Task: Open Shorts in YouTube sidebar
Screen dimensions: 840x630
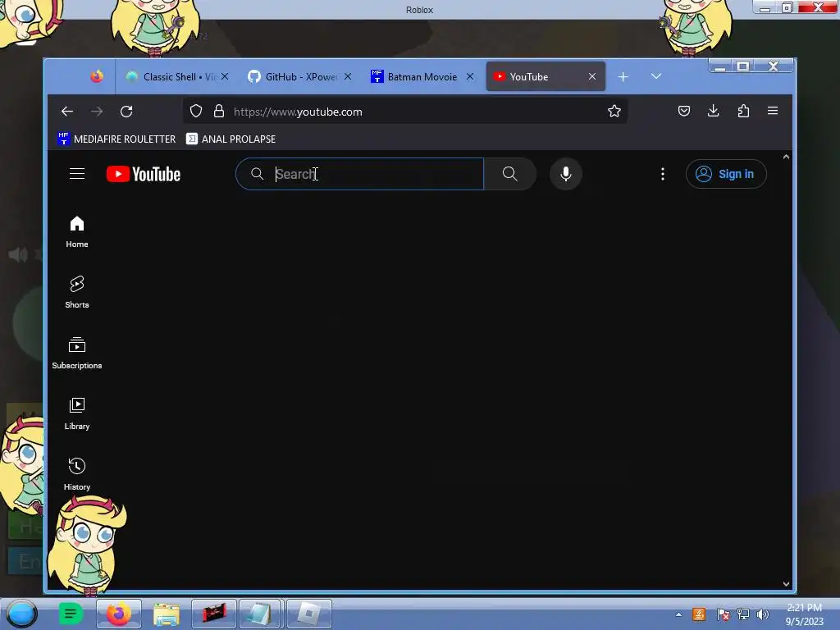Action: (77, 293)
